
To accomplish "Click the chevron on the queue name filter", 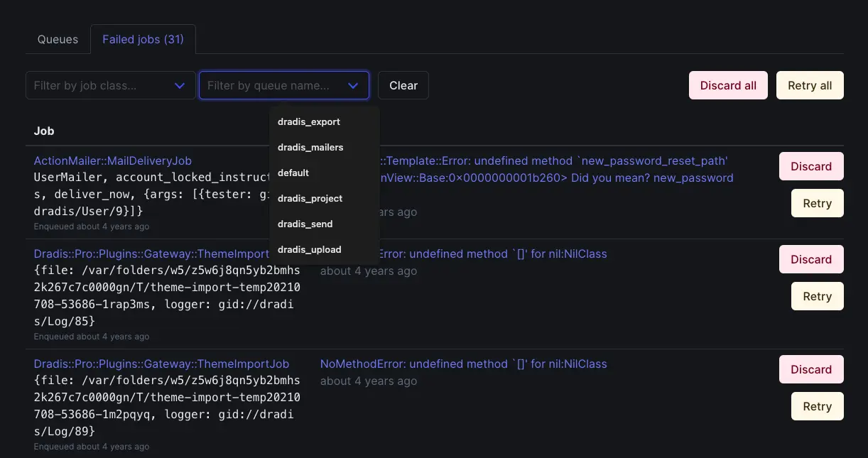I will click(x=353, y=84).
